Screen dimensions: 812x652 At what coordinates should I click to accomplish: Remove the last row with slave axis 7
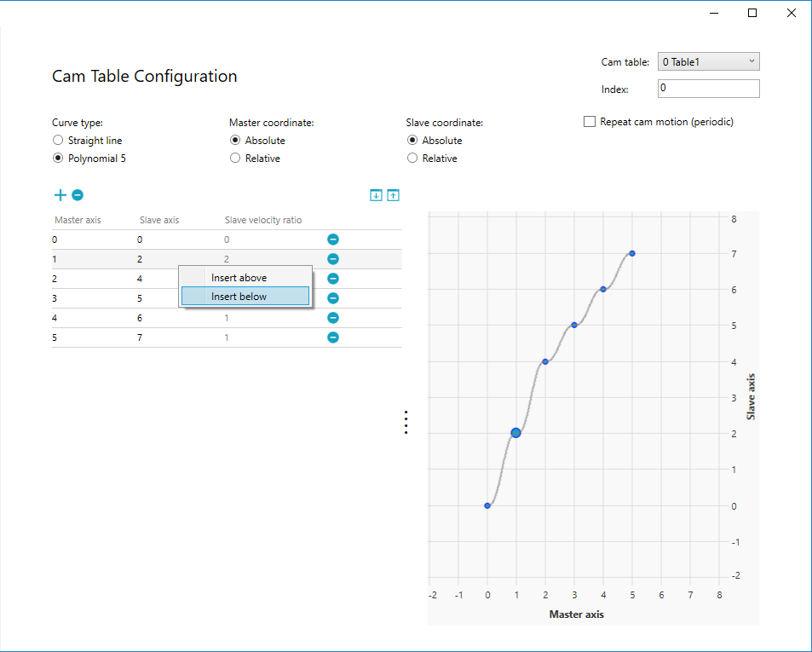[x=333, y=338]
